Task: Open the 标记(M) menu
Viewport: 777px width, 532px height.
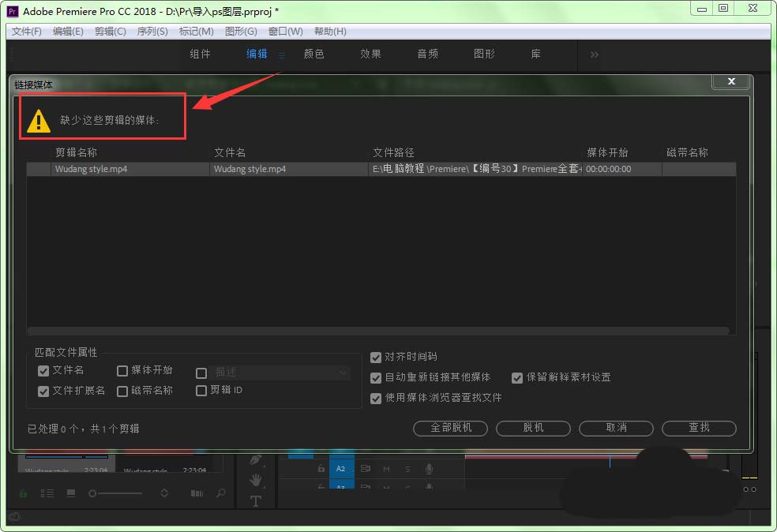Action: [x=197, y=32]
